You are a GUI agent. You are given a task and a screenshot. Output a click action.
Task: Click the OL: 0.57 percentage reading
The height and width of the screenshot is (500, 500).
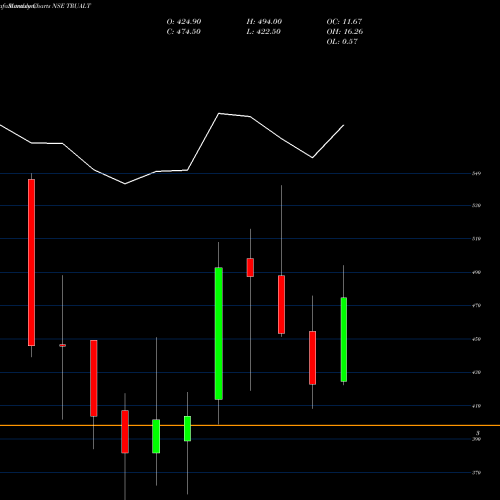coord(342,42)
